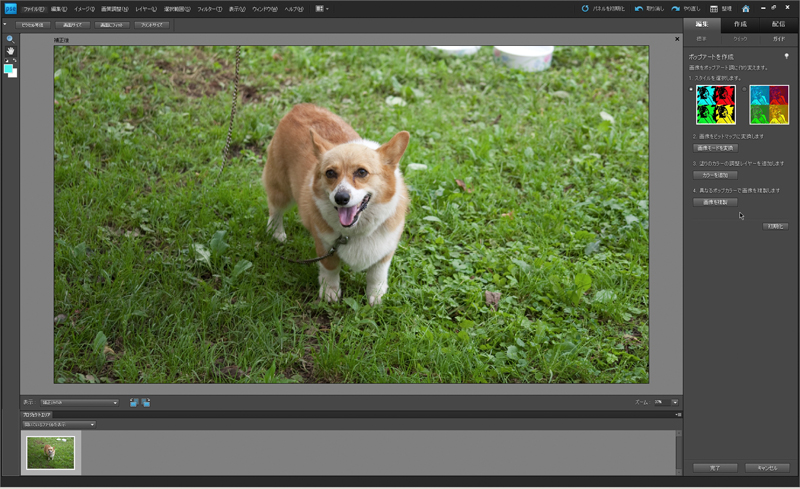Viewport: 800px width, 489px height.
Task: Select the second pop art style radio button
Action: pyautogui.click(x=744, y=89)
